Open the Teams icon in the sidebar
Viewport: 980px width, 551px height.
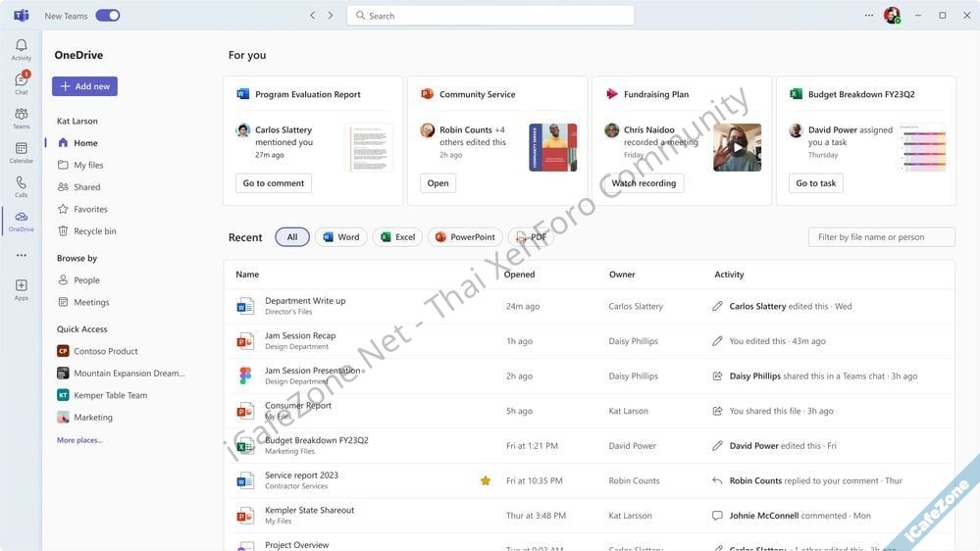point(21,118)
